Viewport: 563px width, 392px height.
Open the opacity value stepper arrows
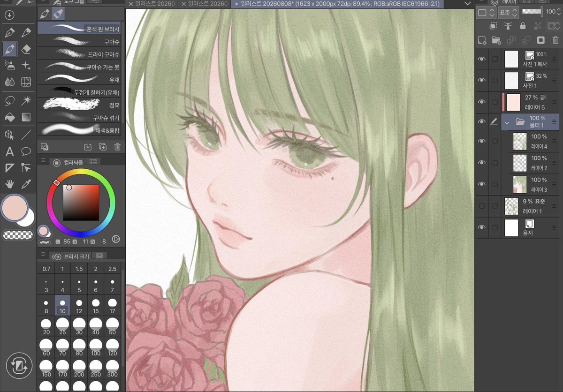[x=559, y=12]
